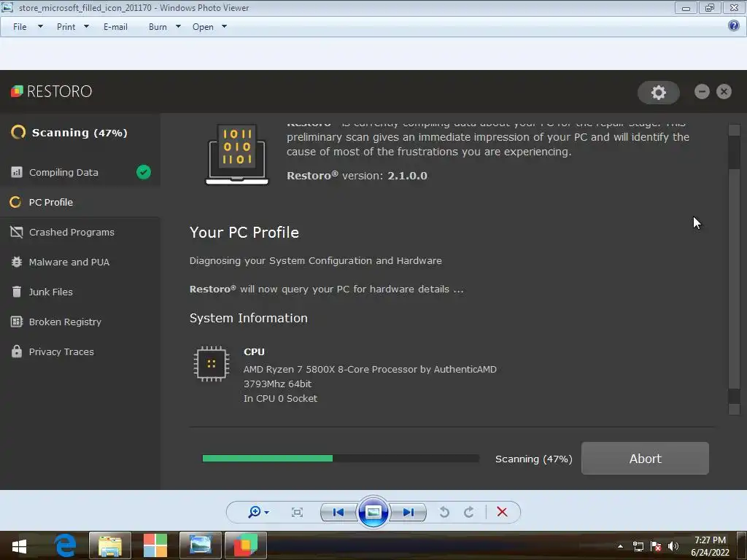This screenshot has height=560, width=747.
Task: Rotate photo counterclockwise
Action: point(444,513)
